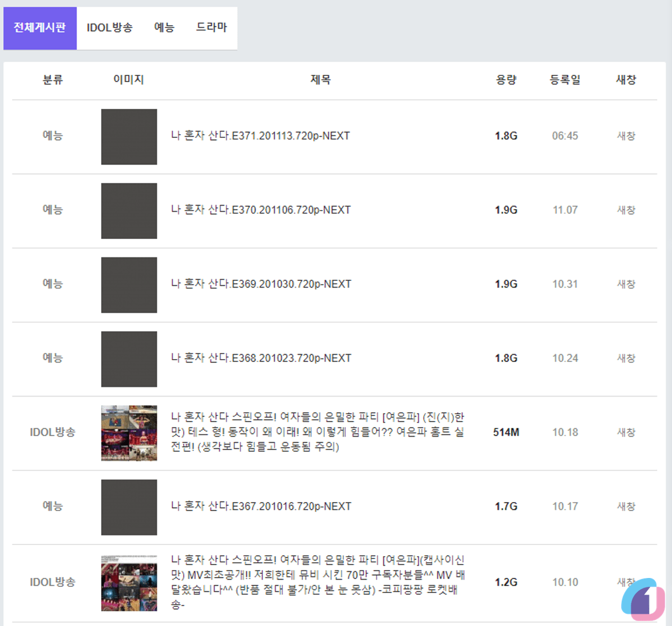The image size is (672, 626).
Task: Click the 06:45 registration time
Action: (565, 136)
